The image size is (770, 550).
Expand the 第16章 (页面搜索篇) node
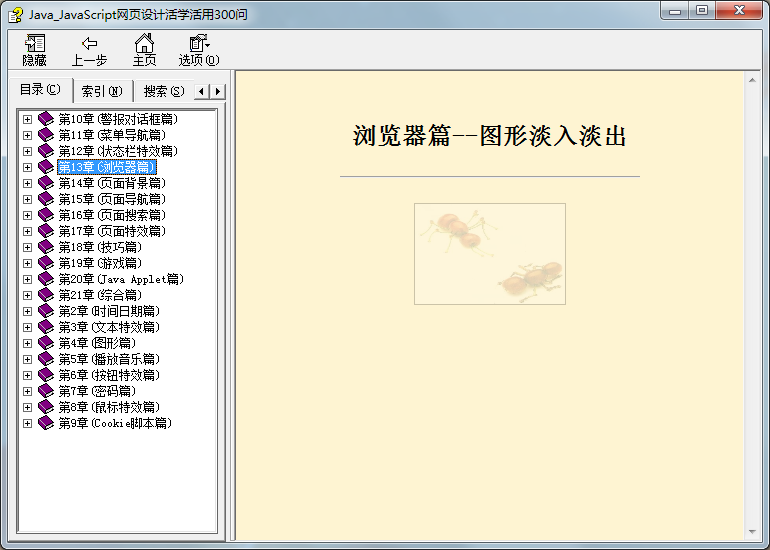(x=28, y=215)
